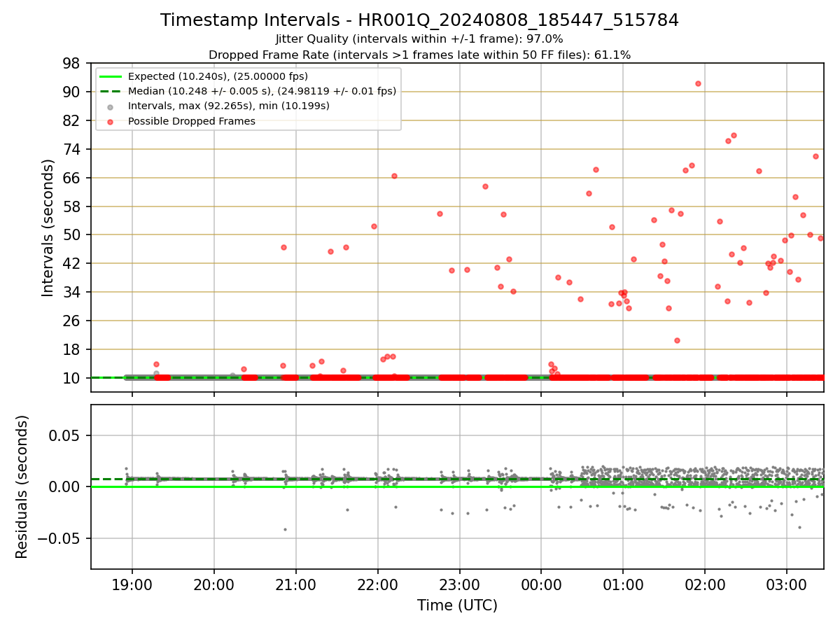840x630 pixels.
Task: Select the highest dropped-frame point near 92 seconds
Action: click(x=698, y=83)
